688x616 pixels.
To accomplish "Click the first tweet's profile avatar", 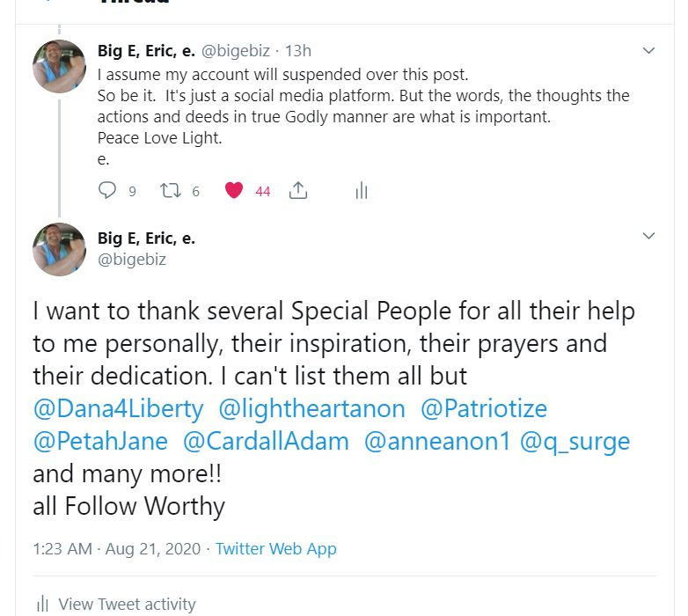I will [59, 66].
